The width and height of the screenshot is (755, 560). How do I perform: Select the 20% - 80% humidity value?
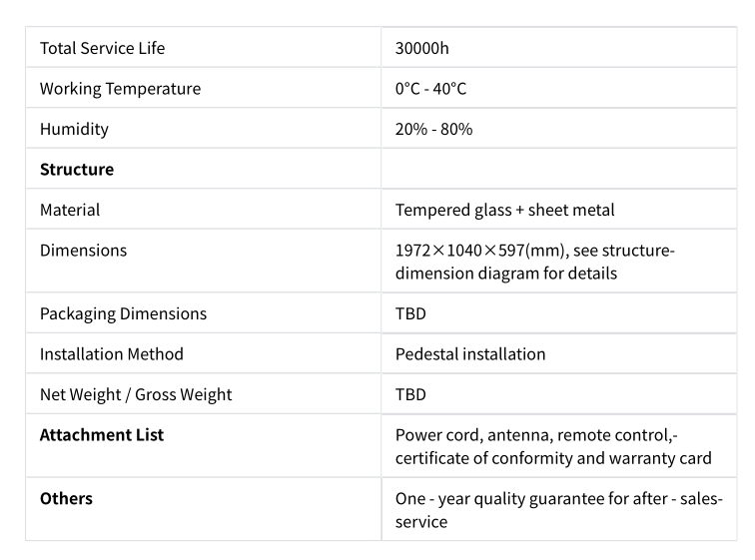(x=433, y=129)
